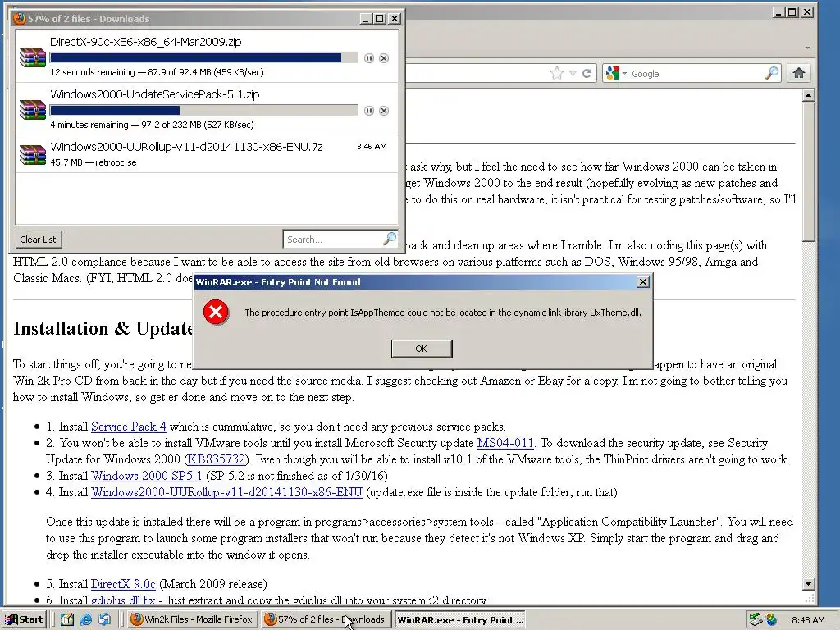840x630 pixels.
Task: Switch to WinRAR.exe - Entry Point taskbar button
Action: pyautogui.click(x=459, y=619)
